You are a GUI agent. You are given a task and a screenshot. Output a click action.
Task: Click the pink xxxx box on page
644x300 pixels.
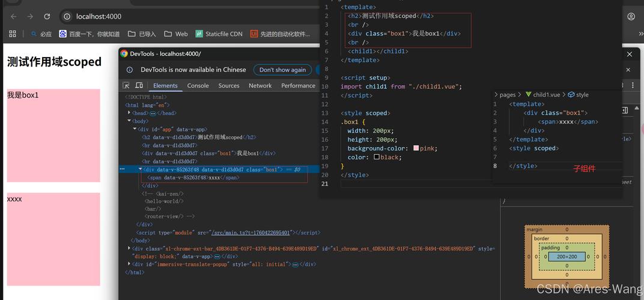(53, 239)
